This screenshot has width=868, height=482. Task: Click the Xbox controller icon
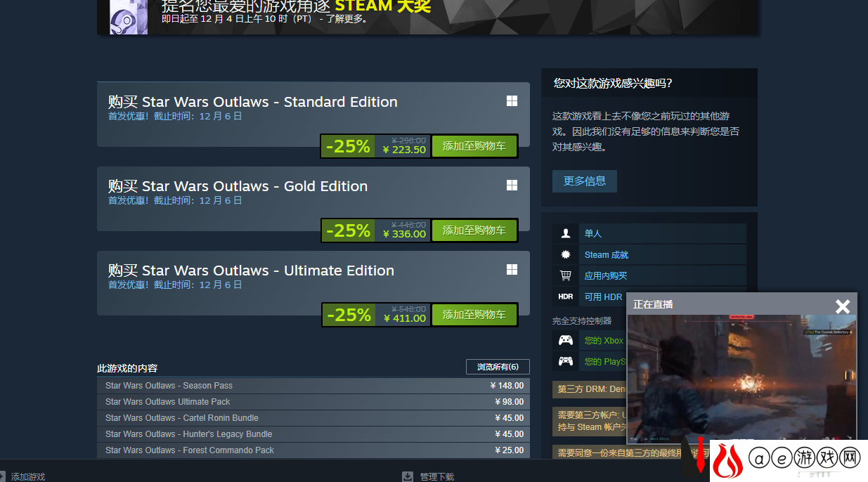(x=565, y=340)
